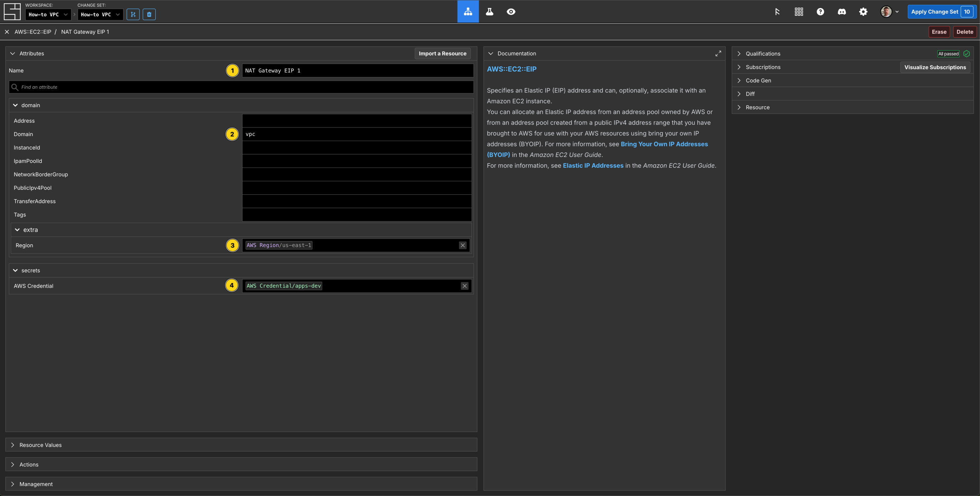Viewport: 980px width, 496px height.
Task: Click the pointer cursor icon in header
Action: 777,12
